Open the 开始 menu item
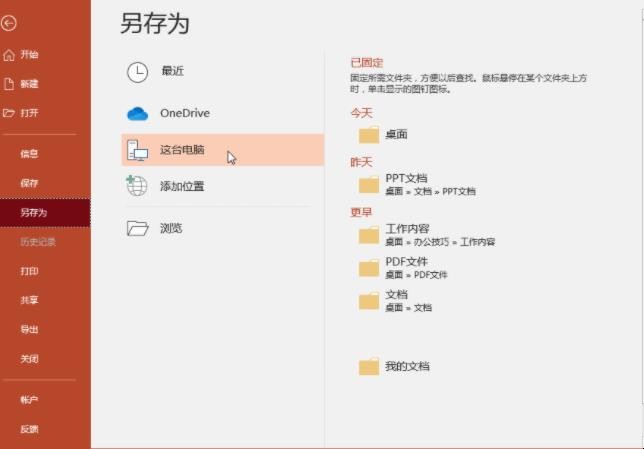The height and width of the screenshot is (449, 644). click(29, 55)
